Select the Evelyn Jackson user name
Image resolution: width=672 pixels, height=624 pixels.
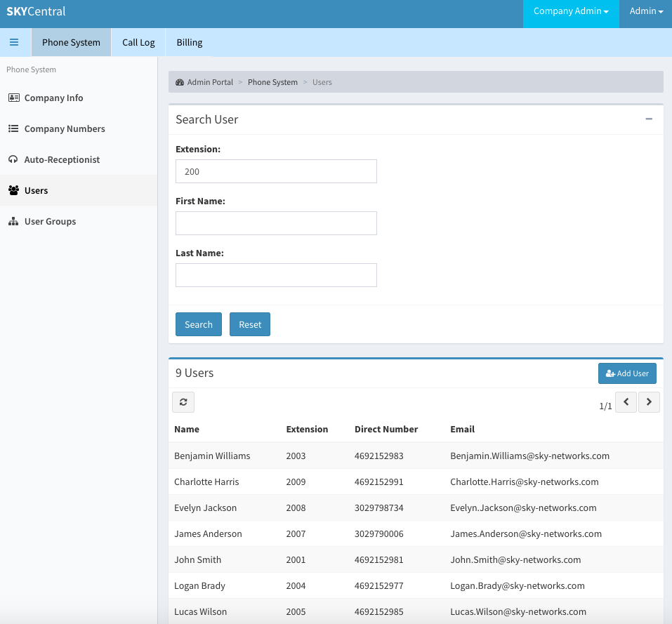[x=205, y=508]
